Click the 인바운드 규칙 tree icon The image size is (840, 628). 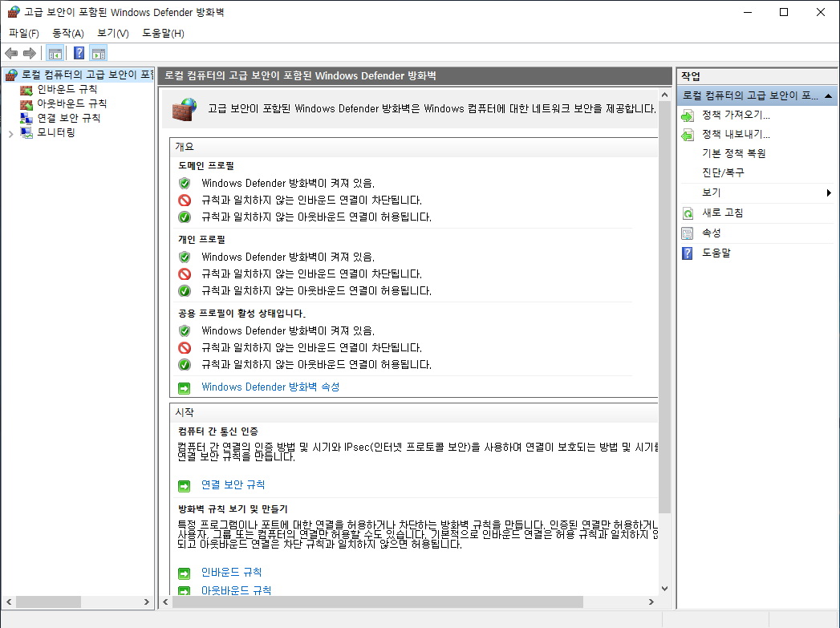[26, 89]
